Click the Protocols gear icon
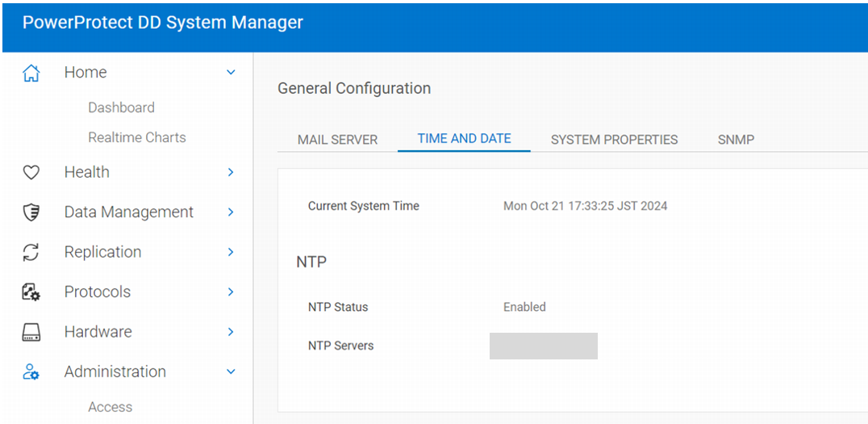The image size is (868, 424). [x=31, y=292]
